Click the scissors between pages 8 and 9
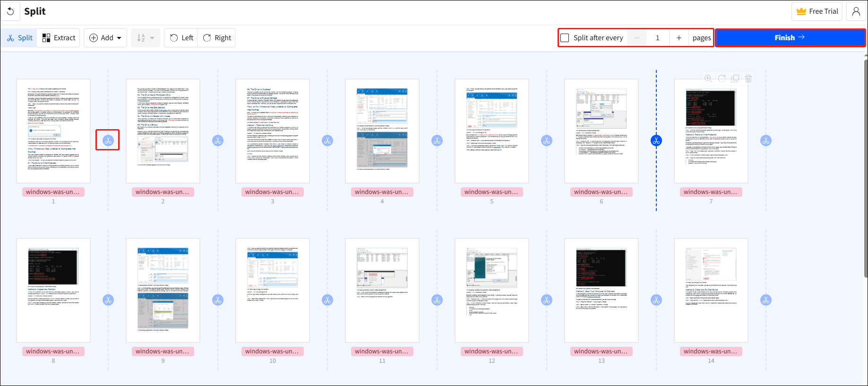 tap(108, 300)
